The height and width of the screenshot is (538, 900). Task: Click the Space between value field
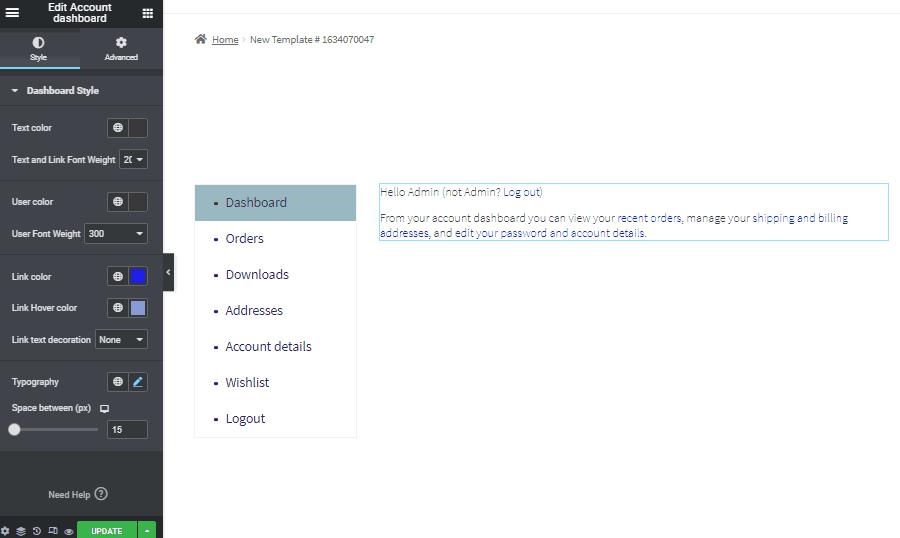click(x=127, y=429)
